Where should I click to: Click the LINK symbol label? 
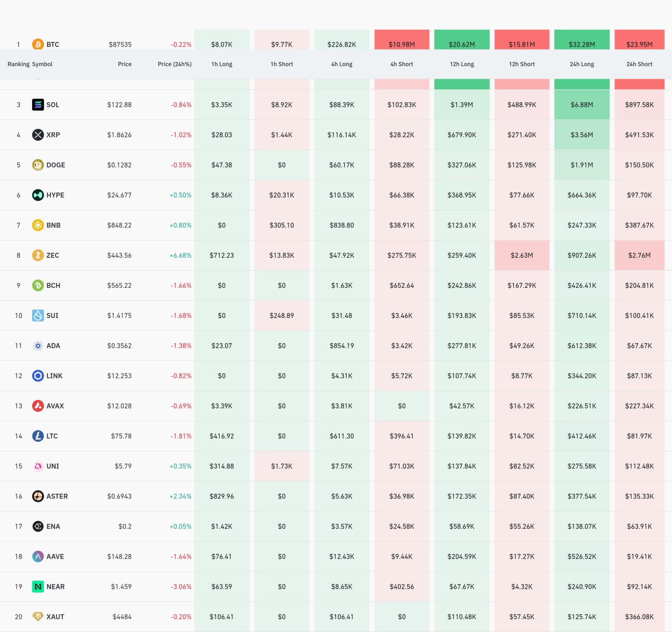pyautogui.click(x=54, y=376)
